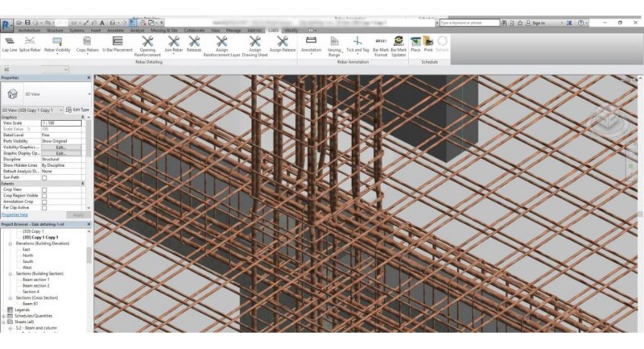
Task: Click the Help question mark icon
Action: pyautogui.click(x=580, y=23)
